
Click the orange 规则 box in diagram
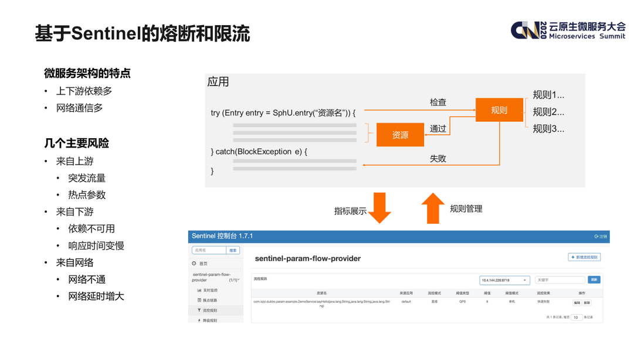[500, 110]
